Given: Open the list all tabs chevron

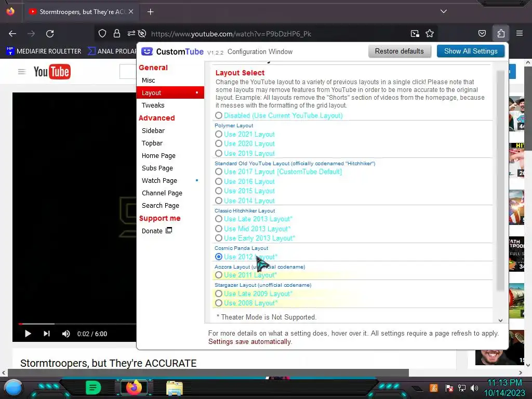Looking at the screenshot, I should [444, 11].
